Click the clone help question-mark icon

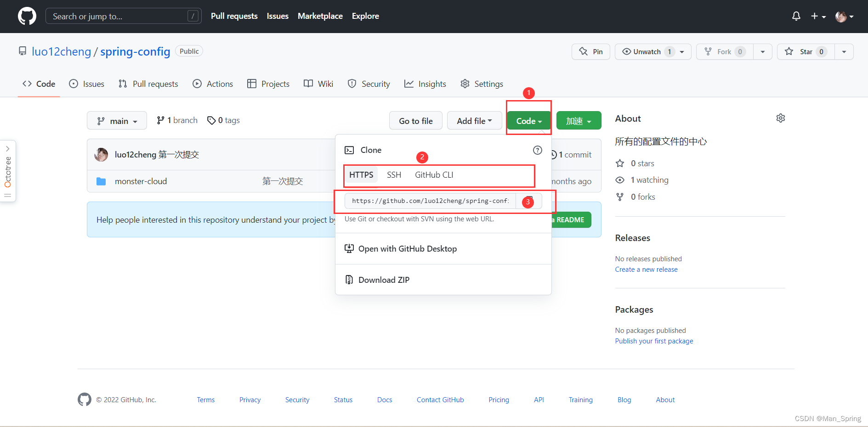point(538,150)
